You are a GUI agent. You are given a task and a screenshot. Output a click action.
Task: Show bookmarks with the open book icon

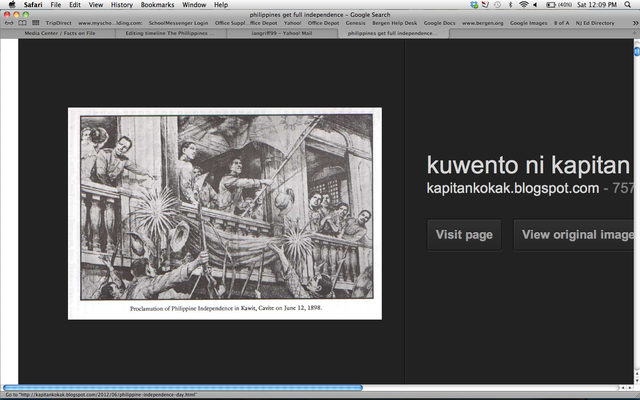[22, 23]
